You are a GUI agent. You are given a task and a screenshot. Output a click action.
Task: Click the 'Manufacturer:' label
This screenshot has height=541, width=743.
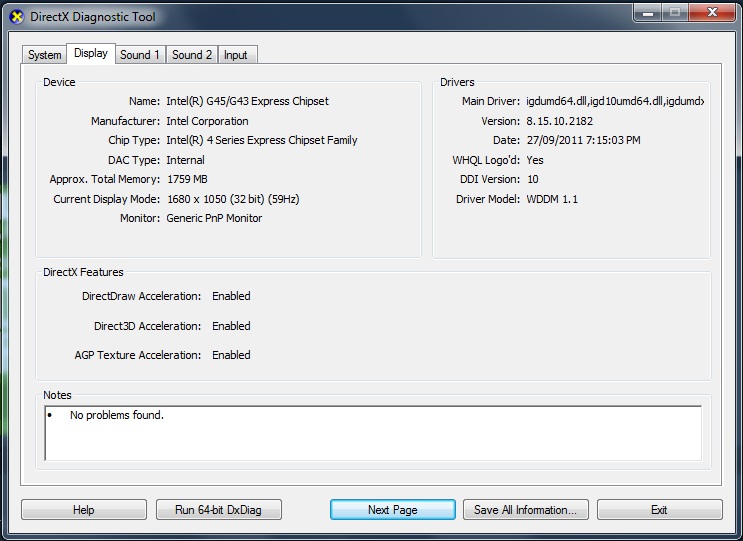[x=126, y=121]
